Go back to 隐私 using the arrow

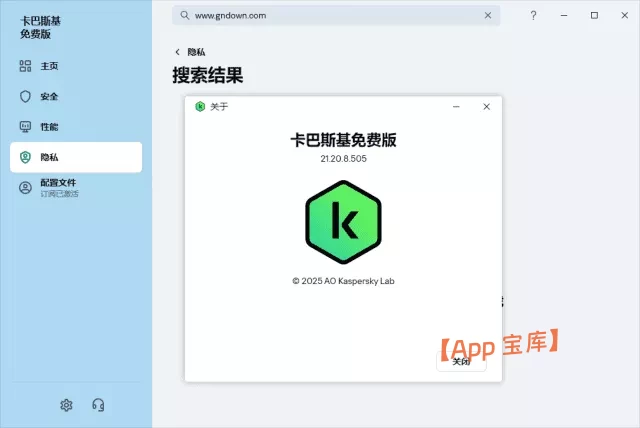[177, 52]
